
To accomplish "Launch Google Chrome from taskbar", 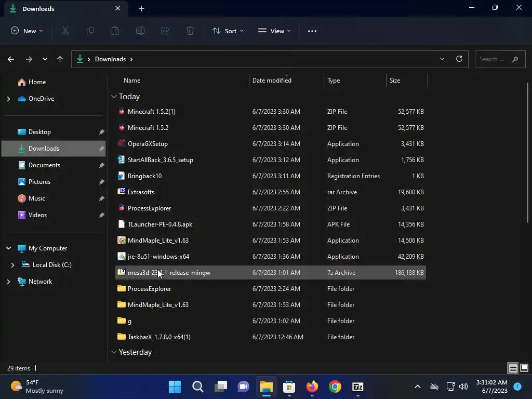I will tap(335, 387).
